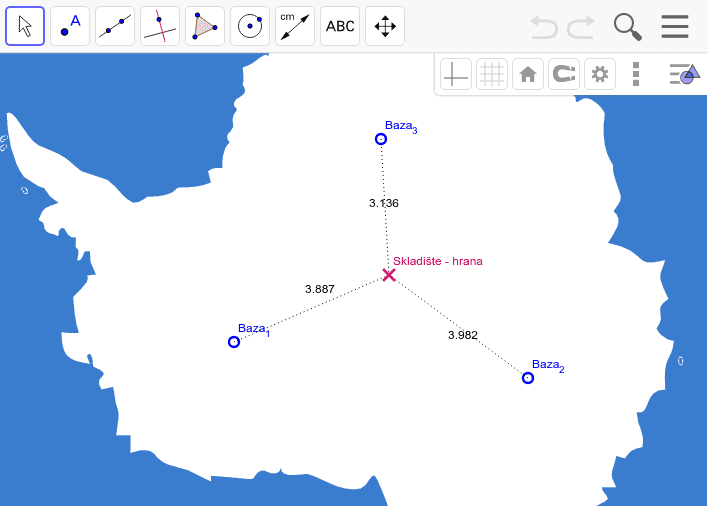Viewport: 709px width, 508px height.
Task: Redo the last undone action
Action: coord(581,27)
